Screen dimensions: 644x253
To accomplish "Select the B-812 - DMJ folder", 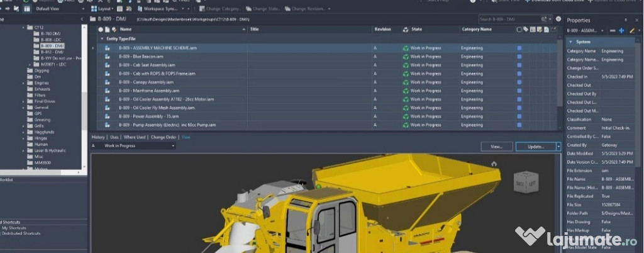I will pos(52,52).
